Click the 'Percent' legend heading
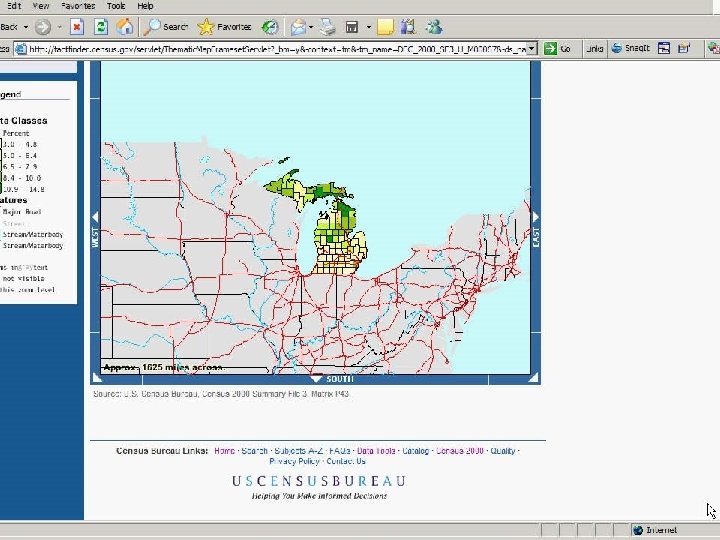Image resolution: width=720 pixels, height=540 pixels. (x=16, y=133)
